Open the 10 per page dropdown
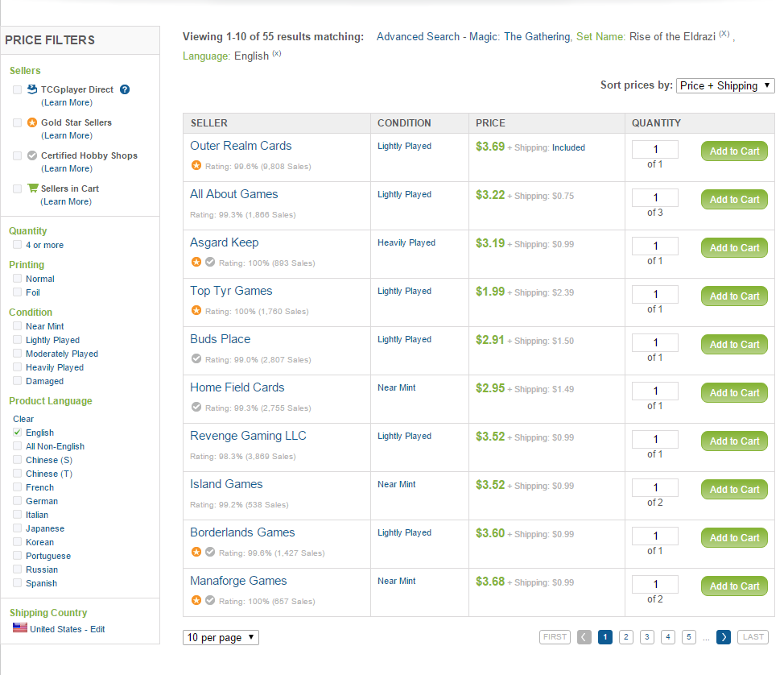Image resolution: width=784 pixels, height=675 pixels. pyautogui.click(x=221, y=637)
